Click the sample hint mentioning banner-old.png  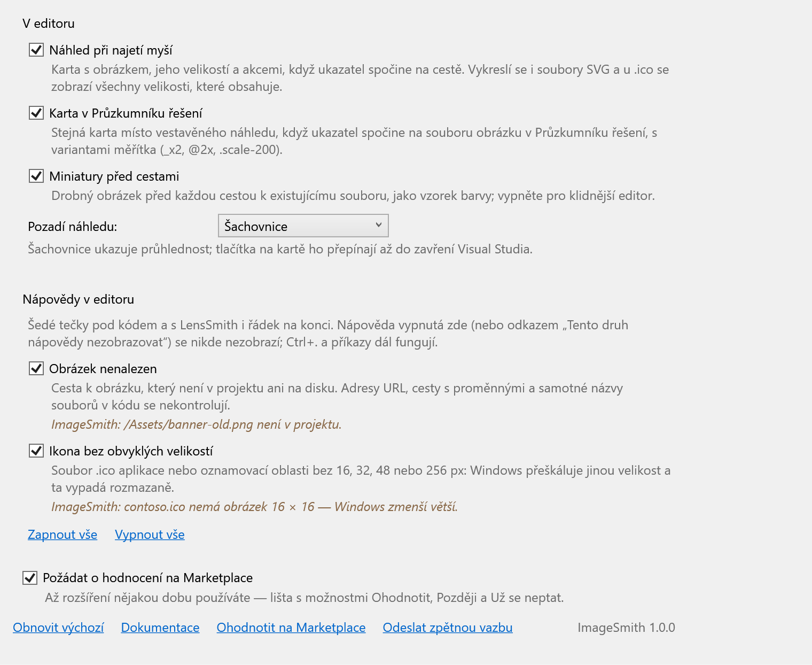tap(196, 424)
